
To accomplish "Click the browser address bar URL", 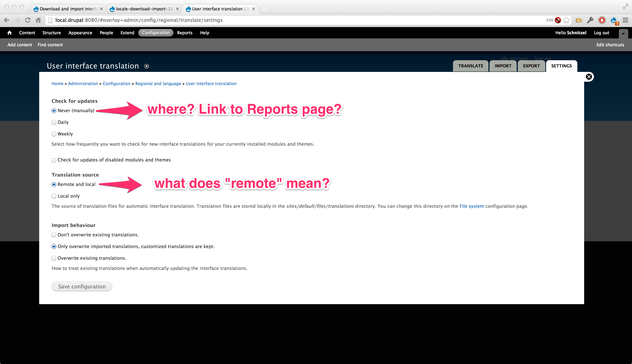I will [x=139, y=20].
